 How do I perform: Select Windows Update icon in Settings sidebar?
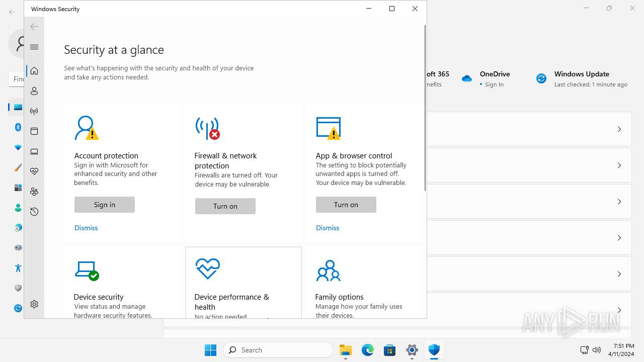tap(18, 308)
